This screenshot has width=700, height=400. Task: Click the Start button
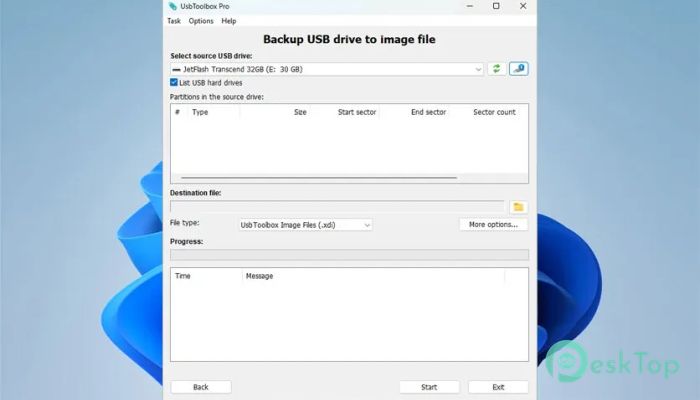429,387
